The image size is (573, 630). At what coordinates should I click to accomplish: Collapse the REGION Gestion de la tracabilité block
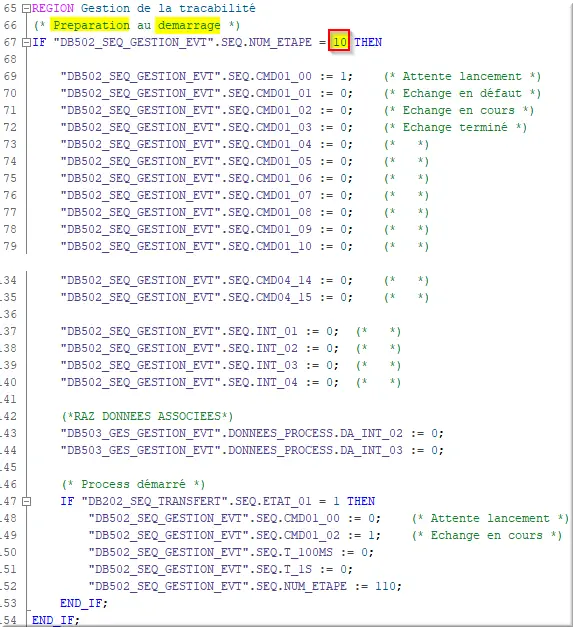click(x=26, y=8)
